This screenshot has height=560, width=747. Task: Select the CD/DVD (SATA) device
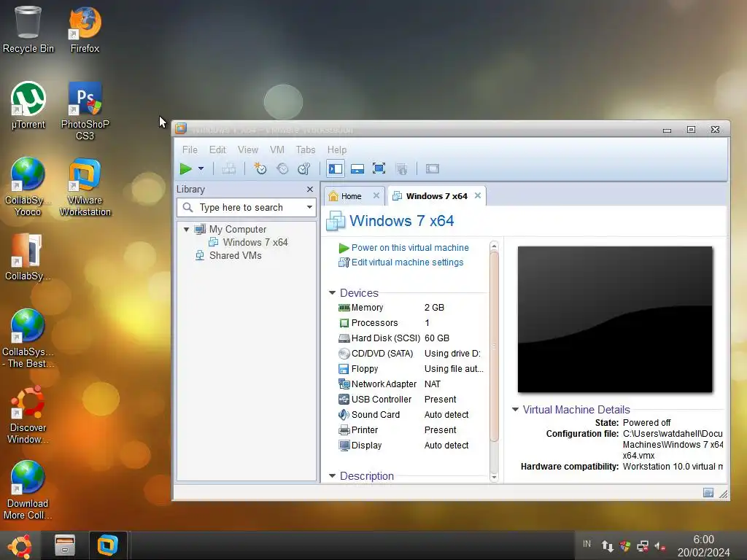pyautogui.click(x=411, y=354)
